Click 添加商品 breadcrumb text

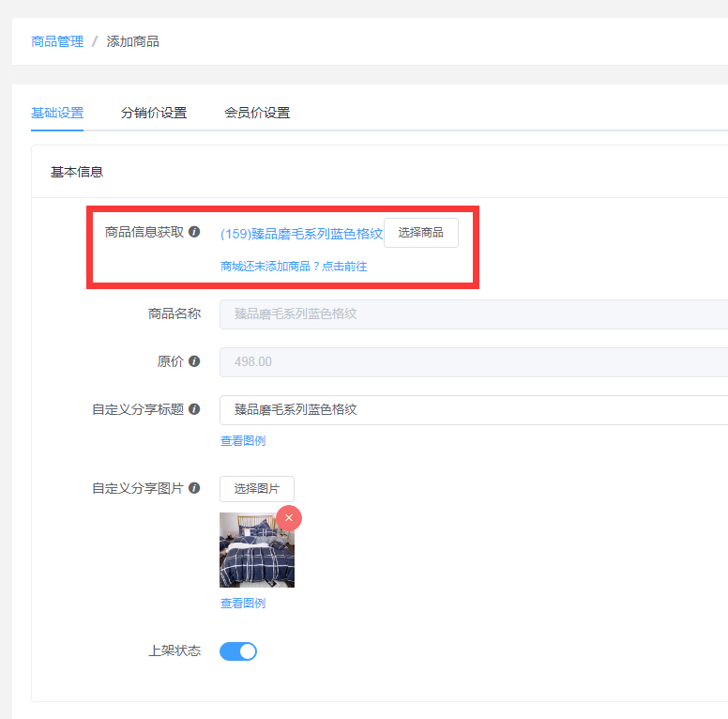133,42
